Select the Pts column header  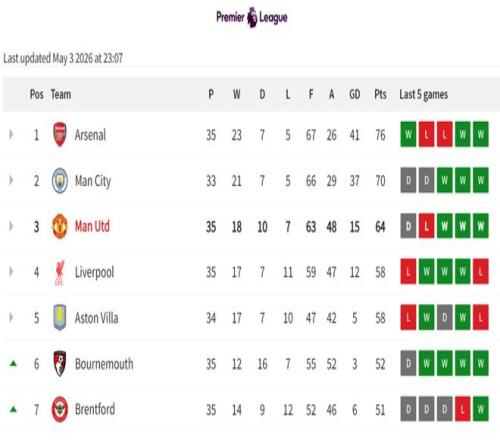(x=380, y=94)
